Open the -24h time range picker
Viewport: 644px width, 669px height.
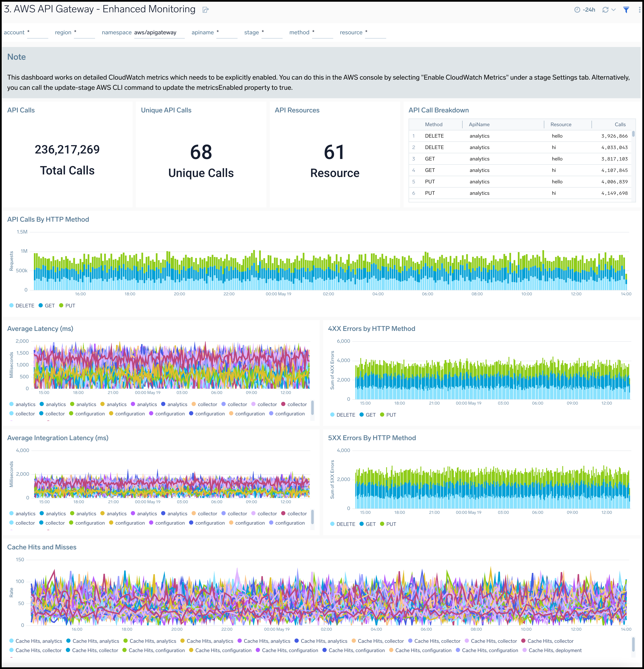pos(585,10)
